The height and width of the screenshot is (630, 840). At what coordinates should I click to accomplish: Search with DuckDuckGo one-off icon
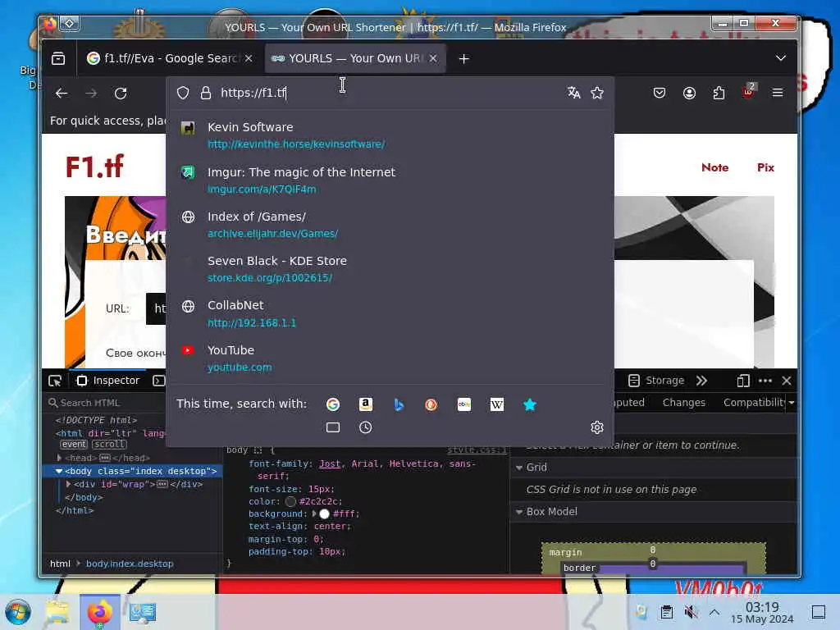click(431, 404)
